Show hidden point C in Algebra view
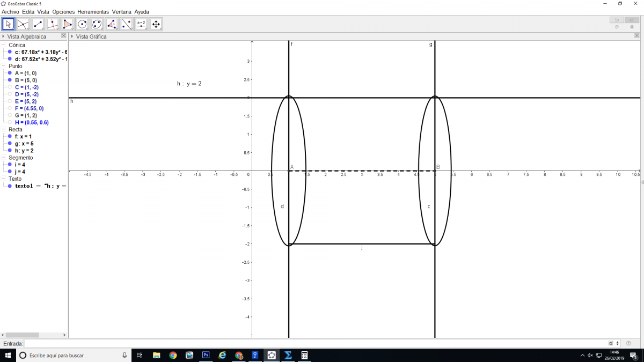Viewport: 644px width, 362px height. coord(10,87)
